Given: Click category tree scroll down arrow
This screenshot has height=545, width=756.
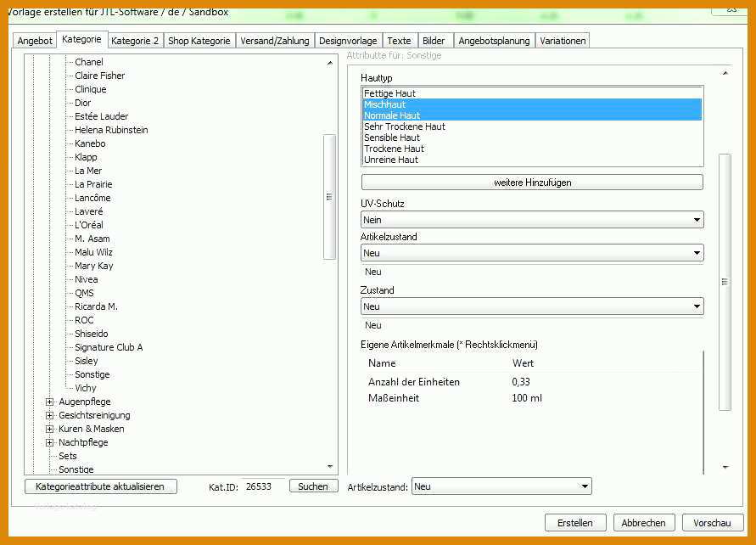Looking at the screenshot, I should click(x=330, y=466).
